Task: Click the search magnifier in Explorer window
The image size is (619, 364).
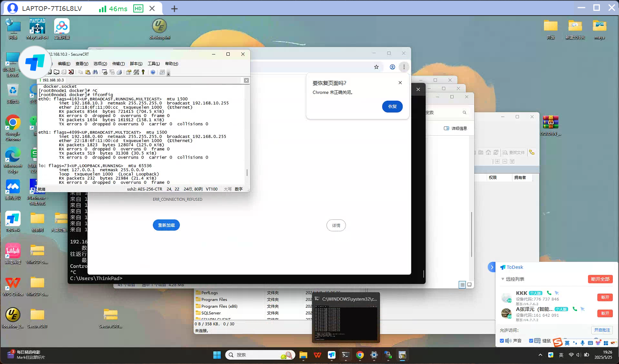Action: pyautogui.click(x=464, y=113)
